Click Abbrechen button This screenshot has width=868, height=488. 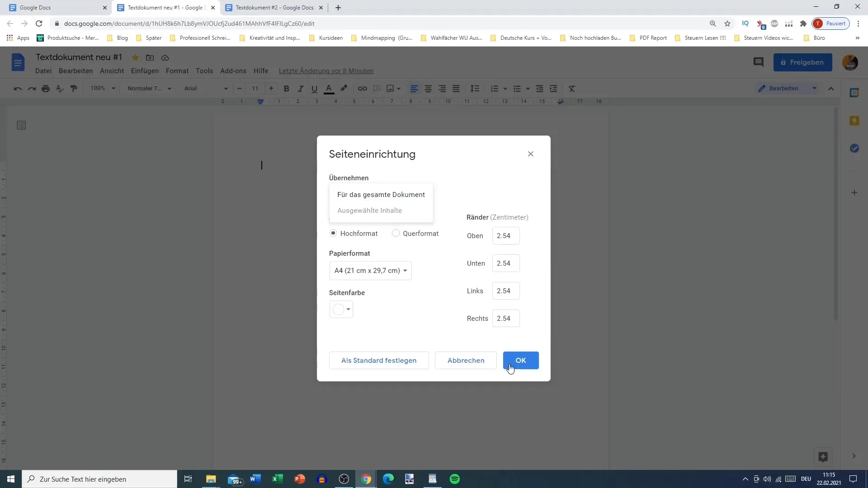point(466,360)
